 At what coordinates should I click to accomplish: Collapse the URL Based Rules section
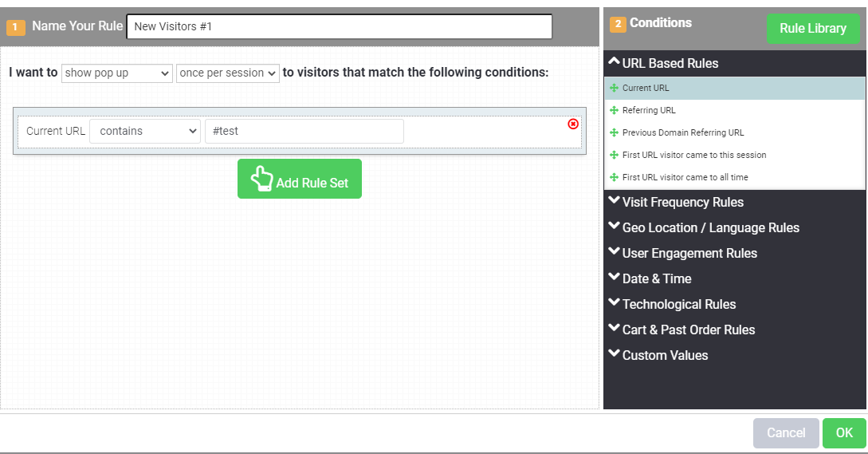pos(662,63)
